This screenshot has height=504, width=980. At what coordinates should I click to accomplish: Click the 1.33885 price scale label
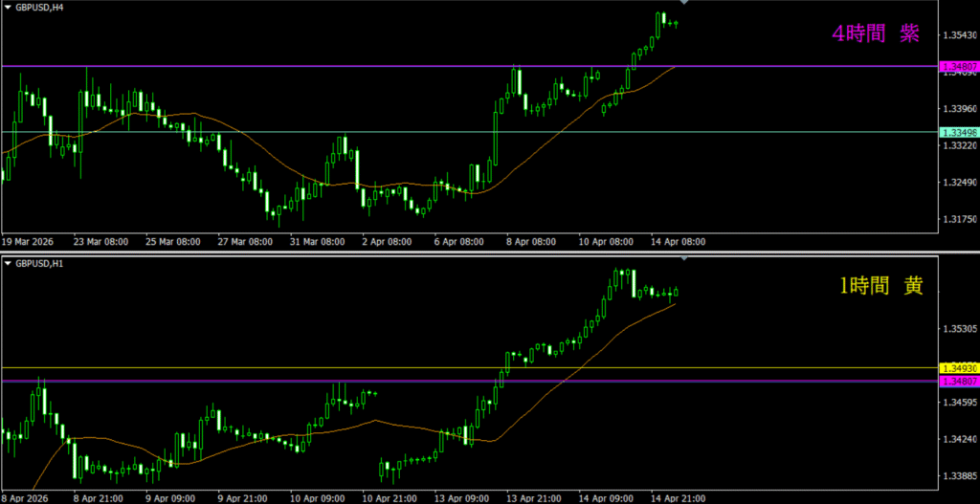(x=959, y=476)
